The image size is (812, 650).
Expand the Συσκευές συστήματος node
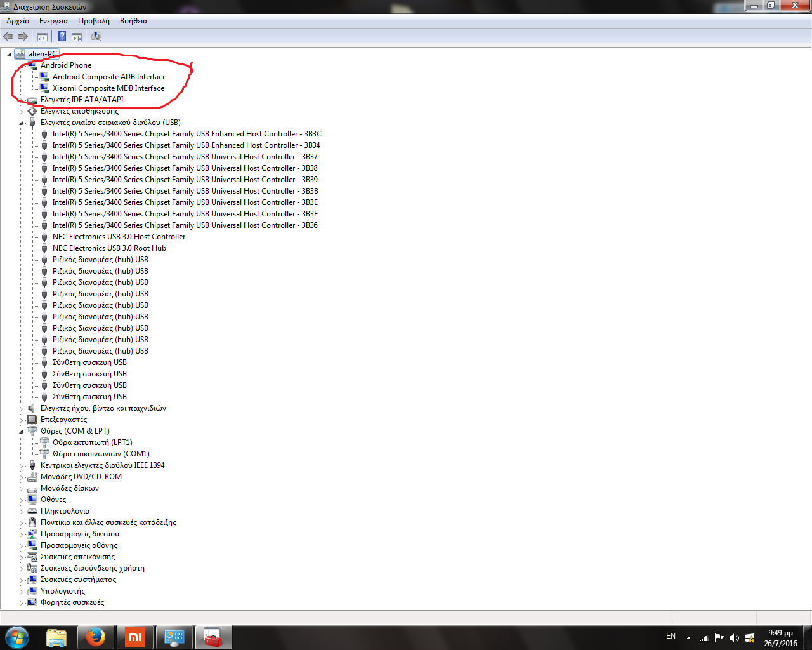(x=21, y=580)
